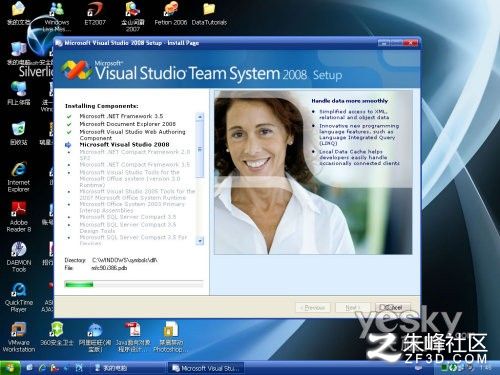Click the component list scroll-down arrow
Image resolution: width=500 pixels, height=375 pixels.
coord(200,241)
